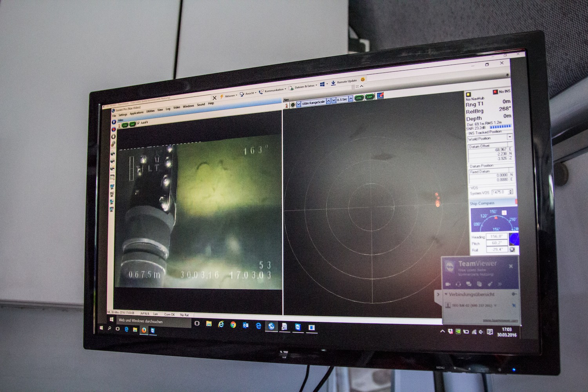Open the www.teamviewer.com link
Screen dimensions: 588x392
501,321
